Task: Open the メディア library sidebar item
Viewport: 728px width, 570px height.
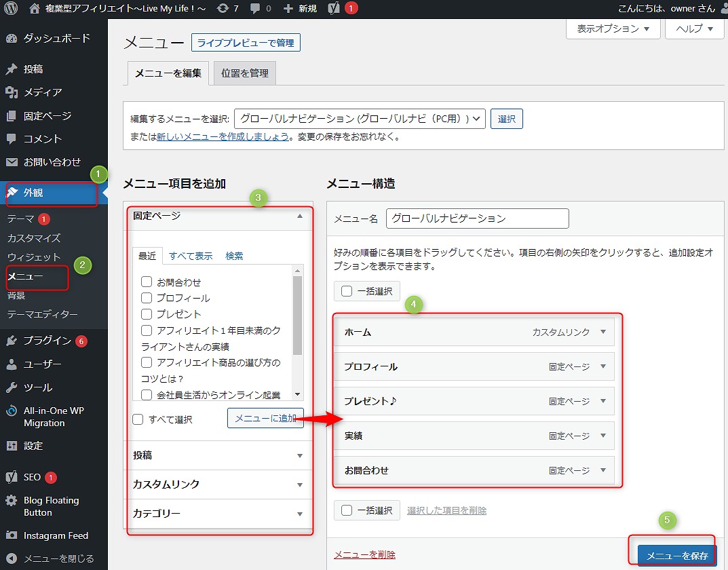Action: pyautogui.click(x=42, y=92)
